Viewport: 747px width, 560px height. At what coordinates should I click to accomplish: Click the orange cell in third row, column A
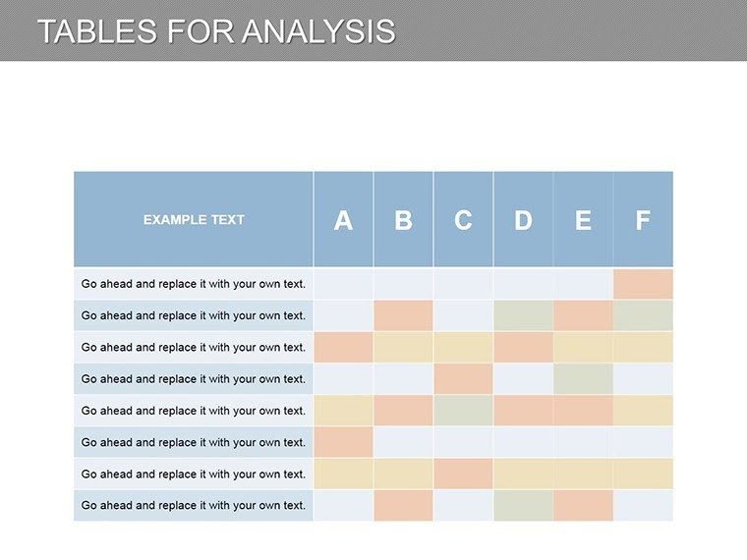(x=343, y=347)
